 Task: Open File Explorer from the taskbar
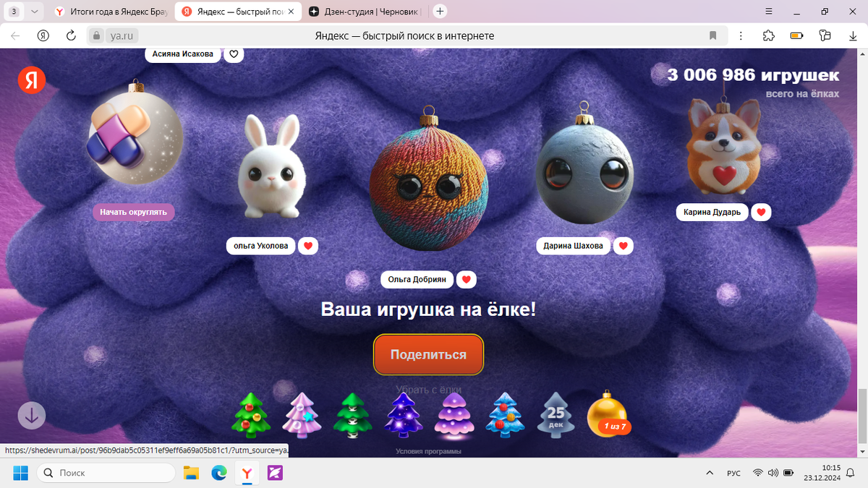(x=191, y=473)
